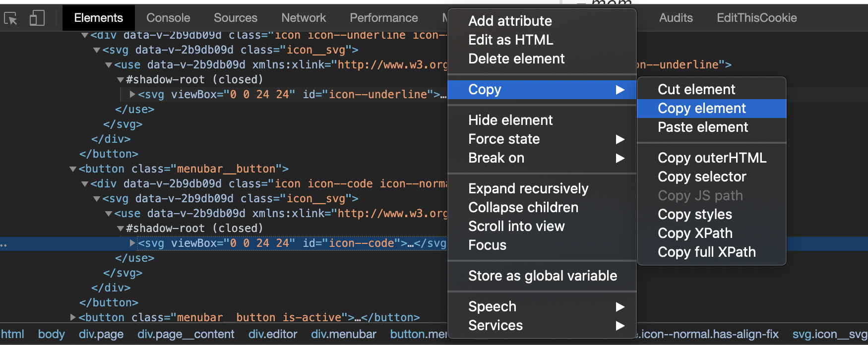Switch to the Network tab
The width and height of the screenshot is (868, 345).
pyautogui.click(x=304, y=18)
